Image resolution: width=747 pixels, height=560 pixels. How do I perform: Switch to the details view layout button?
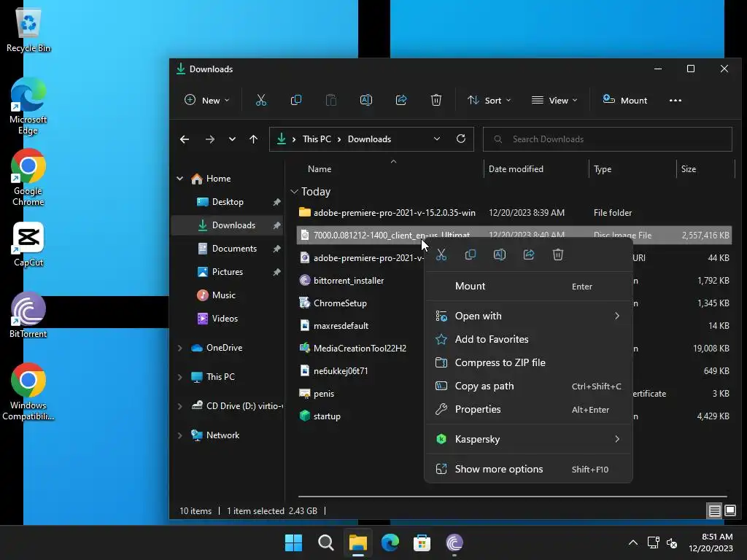tap(715, 511)
